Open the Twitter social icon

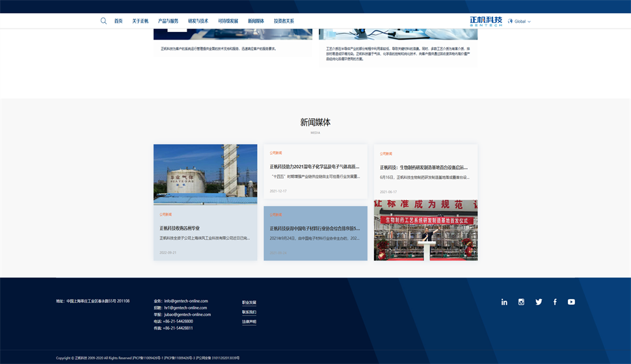pos(539,302)
